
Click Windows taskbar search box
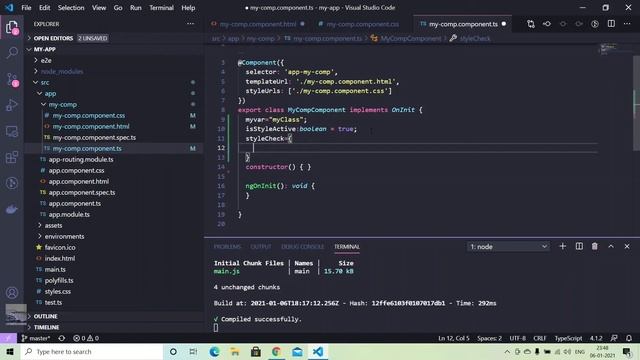tap(92, 351)
